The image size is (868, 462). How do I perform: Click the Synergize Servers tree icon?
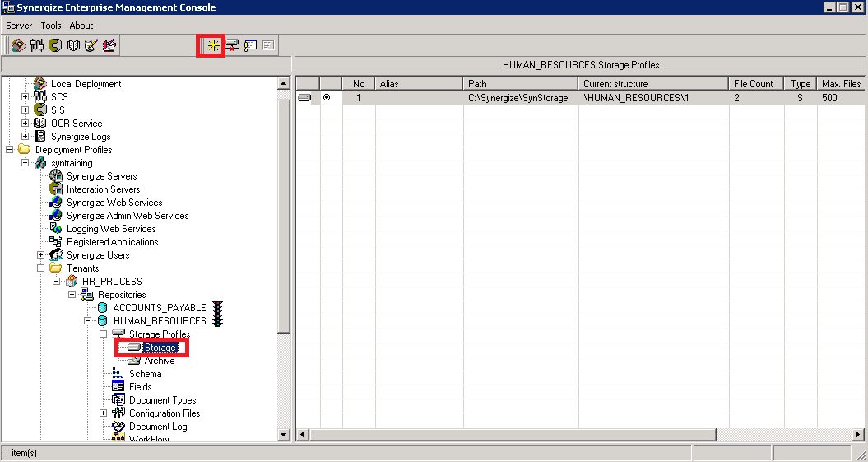coord(56,176)
